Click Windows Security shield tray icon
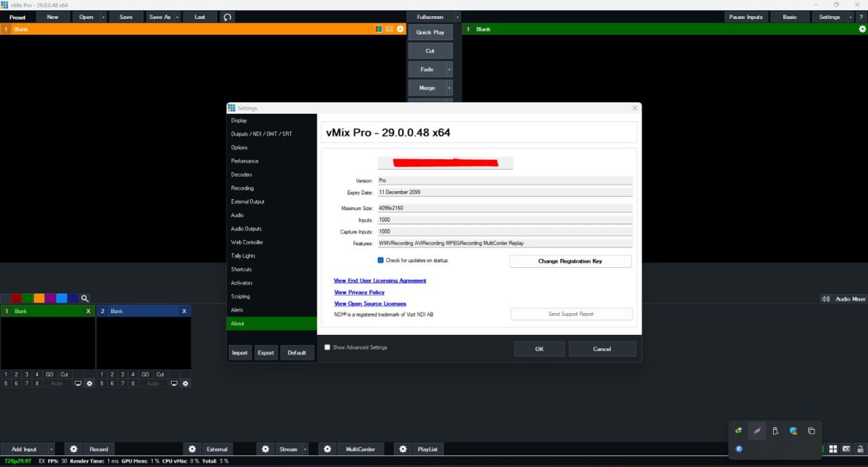 coord(793,431)
